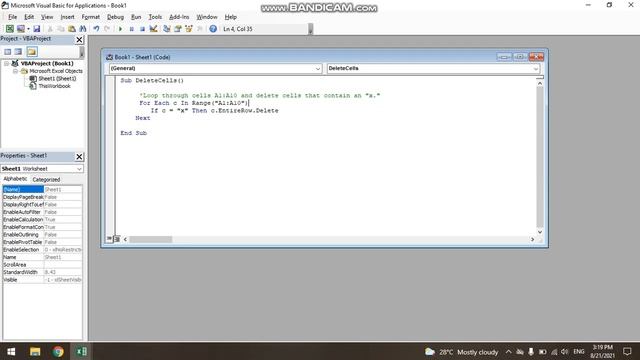Image resolution: width=640 pixels, height=360 pixels.
Task: Click the Procedure View button in code window
Action: click(109, 239)
